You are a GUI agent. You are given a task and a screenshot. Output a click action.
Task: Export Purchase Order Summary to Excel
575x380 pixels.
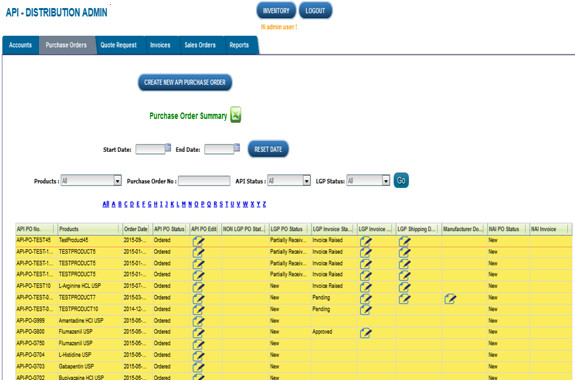point(235,115)
